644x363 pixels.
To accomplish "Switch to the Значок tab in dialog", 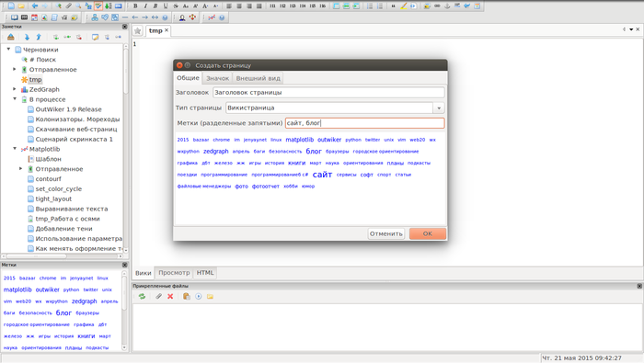I will [217, 78].
